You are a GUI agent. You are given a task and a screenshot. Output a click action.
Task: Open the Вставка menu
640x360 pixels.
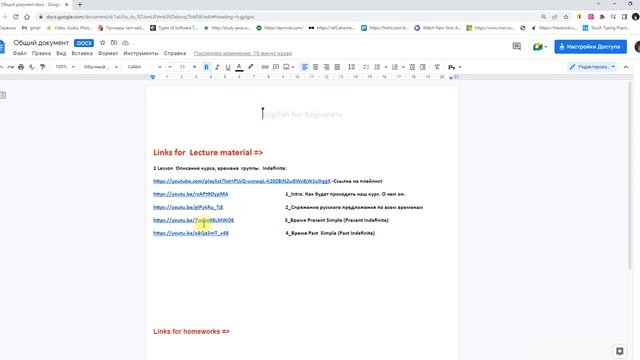click(x=82, y=53)
